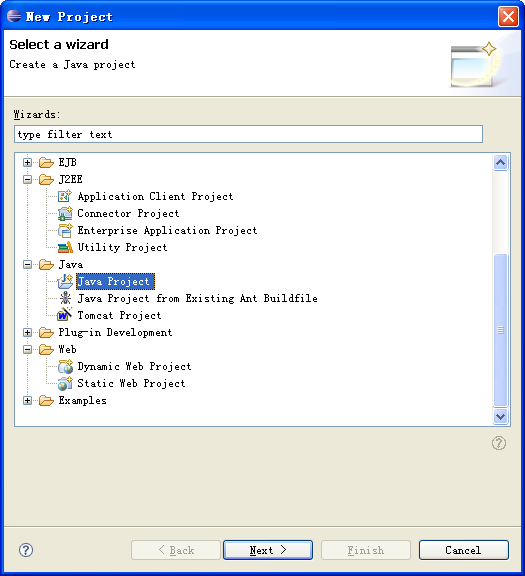Screen dimensions: 525x576
Task: Click the Utility Project books icon
Action: (x=65, y=247)
